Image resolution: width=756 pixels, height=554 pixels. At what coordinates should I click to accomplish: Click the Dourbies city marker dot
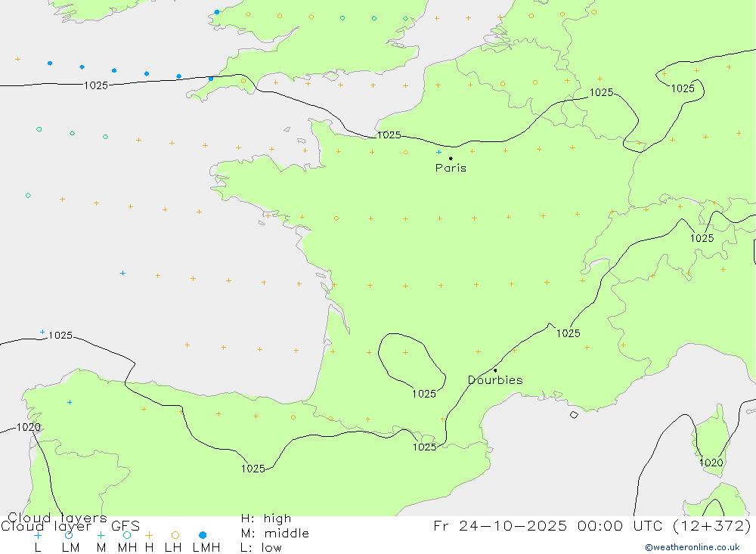coord(495,370)
